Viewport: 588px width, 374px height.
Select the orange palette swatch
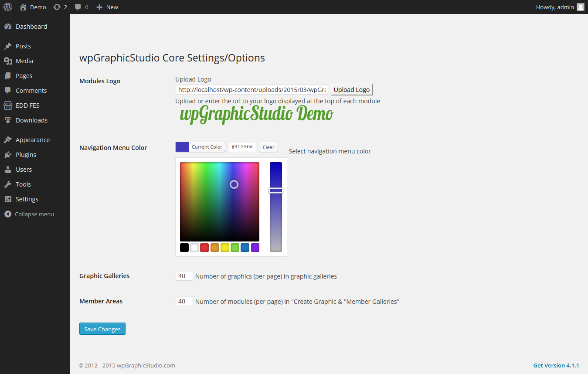[x=214, y=248]
